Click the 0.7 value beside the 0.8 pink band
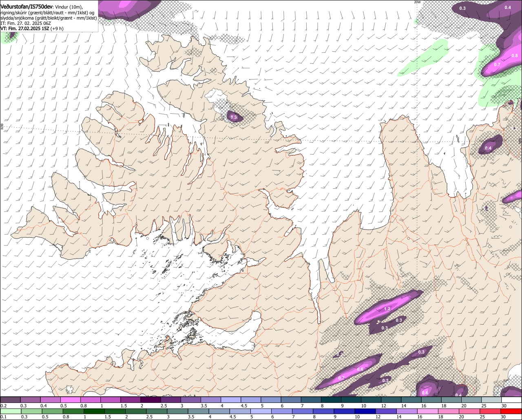This screenshot has width=522, height=420. coord(497,64)
